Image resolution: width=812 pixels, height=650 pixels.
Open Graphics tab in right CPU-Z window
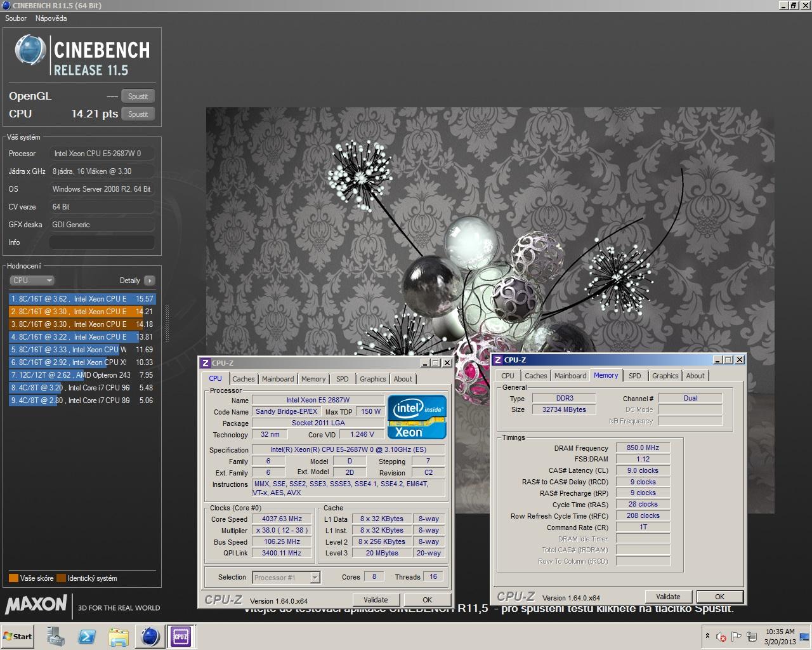point(665,376)
